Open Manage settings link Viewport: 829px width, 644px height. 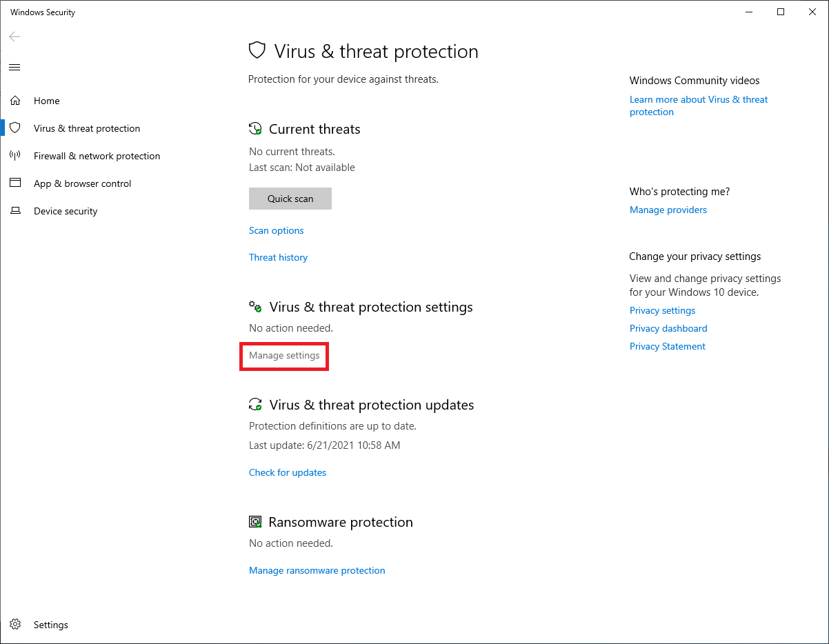tap(284, 356)
